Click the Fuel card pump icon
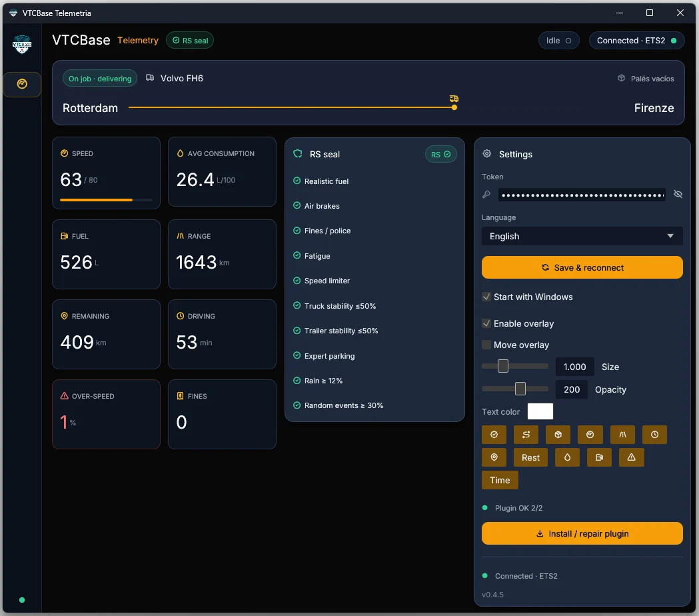The width and height of the screenshot is (699, 616). 64,236
